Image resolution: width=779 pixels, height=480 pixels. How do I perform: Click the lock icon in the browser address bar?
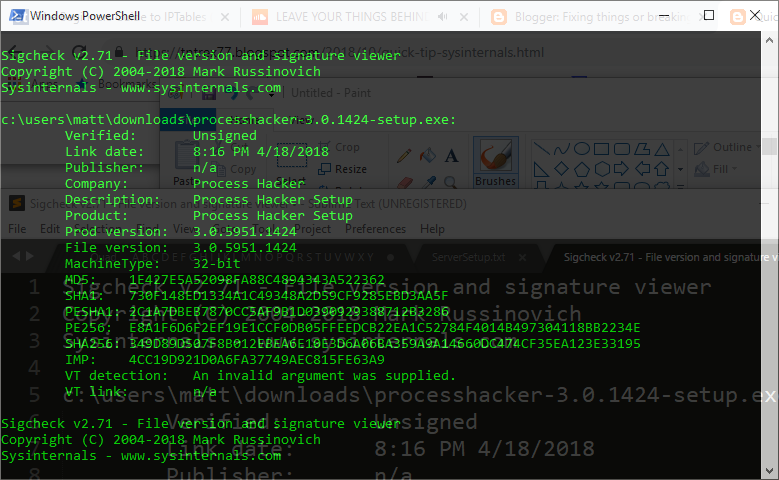tap(119, 52)
